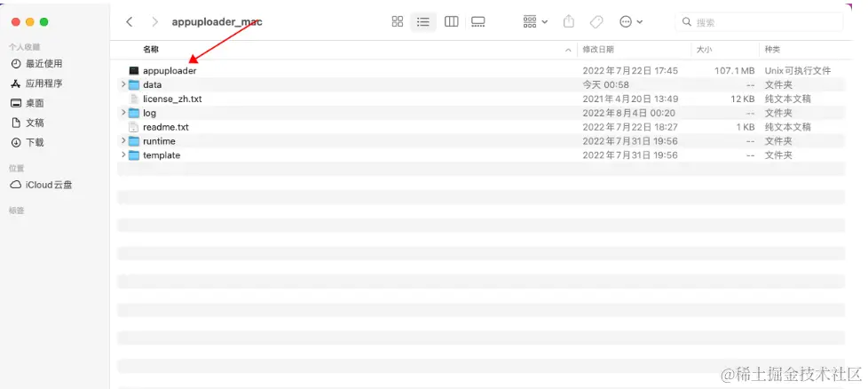The height and width of the screenshot is (389, 868).
Task: Select the log folder name
Action: [149, 113]
